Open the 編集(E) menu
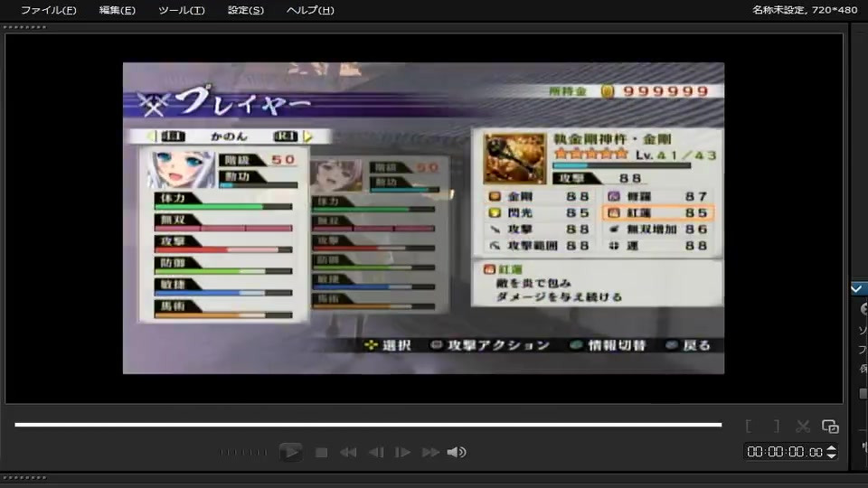868x488 pixels. [x=117, y=10]
